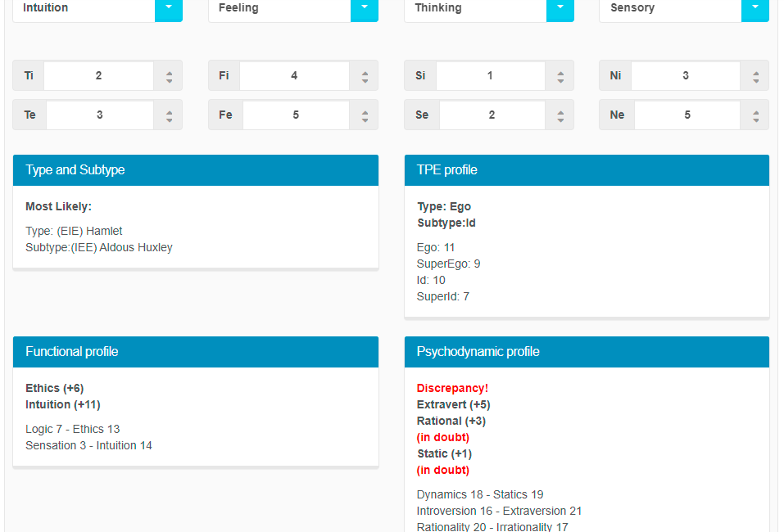Select the Type and Subtype panel header
Image resolution: width=784 pixels, height=532 pixels.
pos(196,170)
